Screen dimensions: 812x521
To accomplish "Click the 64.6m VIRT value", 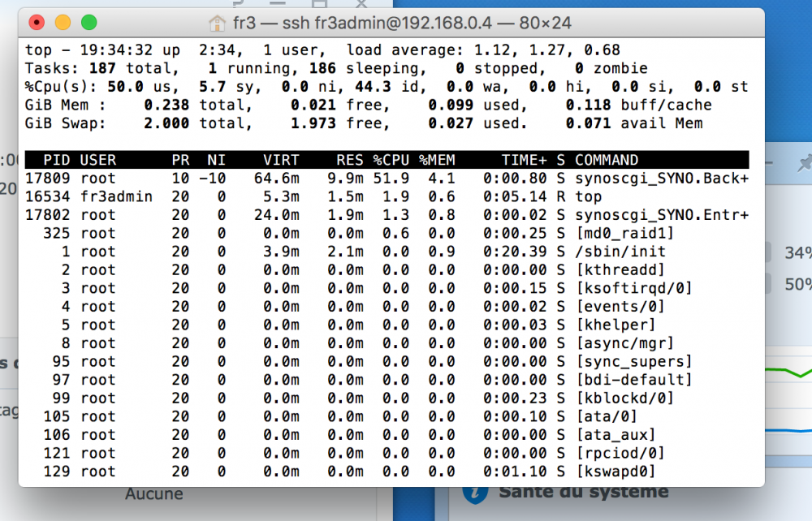I will click(277, 179).
